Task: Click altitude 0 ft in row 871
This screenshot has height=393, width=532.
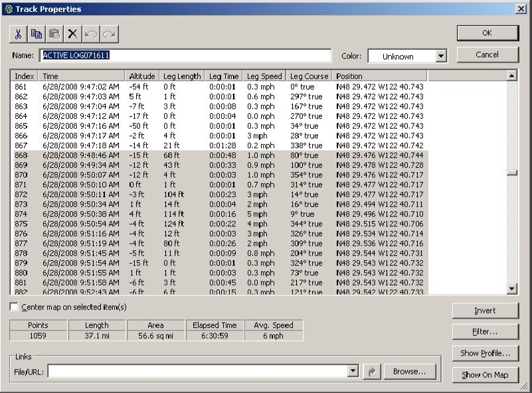Action: (x=135, y=185)
